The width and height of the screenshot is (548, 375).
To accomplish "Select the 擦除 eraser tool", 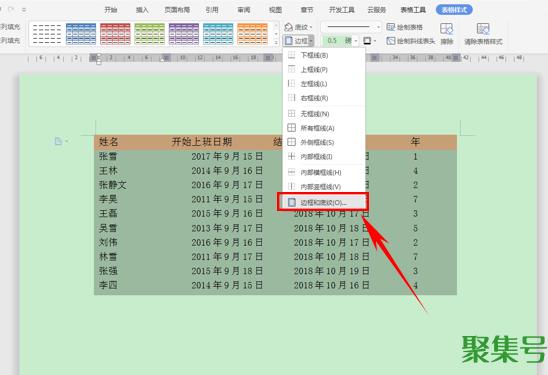I will tap(446, 34).
